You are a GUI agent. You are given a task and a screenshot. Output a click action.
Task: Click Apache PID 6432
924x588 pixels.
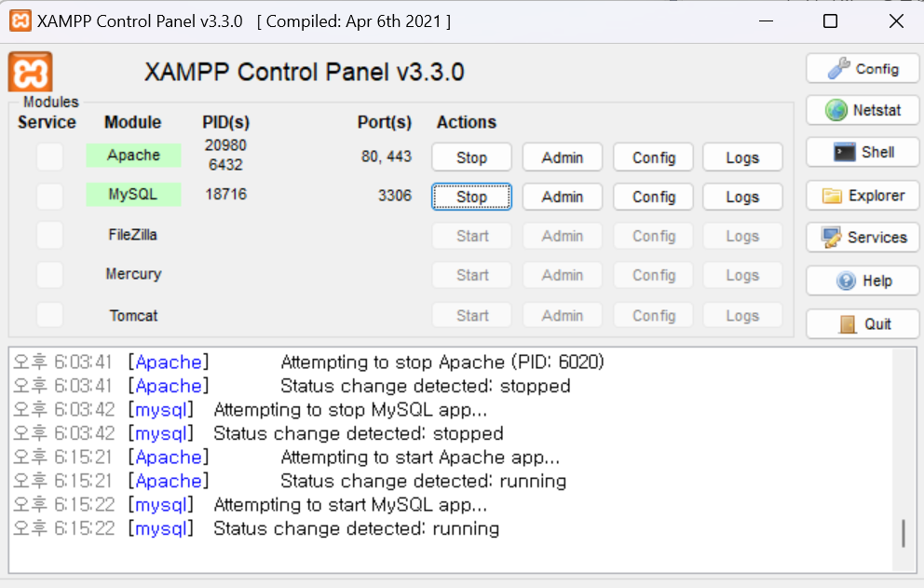pyautogui.click(x=225, y=165)
